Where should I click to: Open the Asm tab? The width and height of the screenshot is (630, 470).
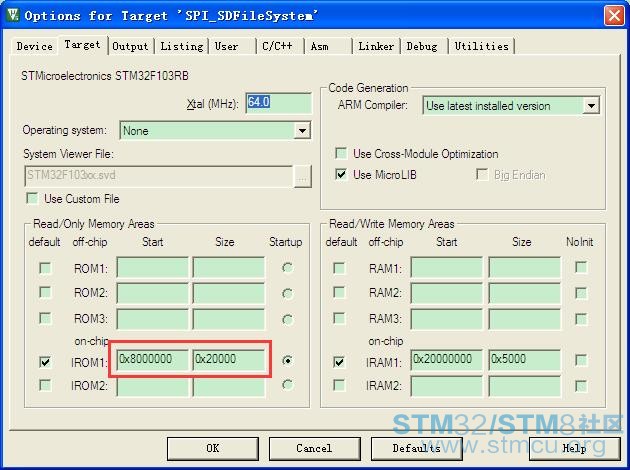(x=319, y=46)
